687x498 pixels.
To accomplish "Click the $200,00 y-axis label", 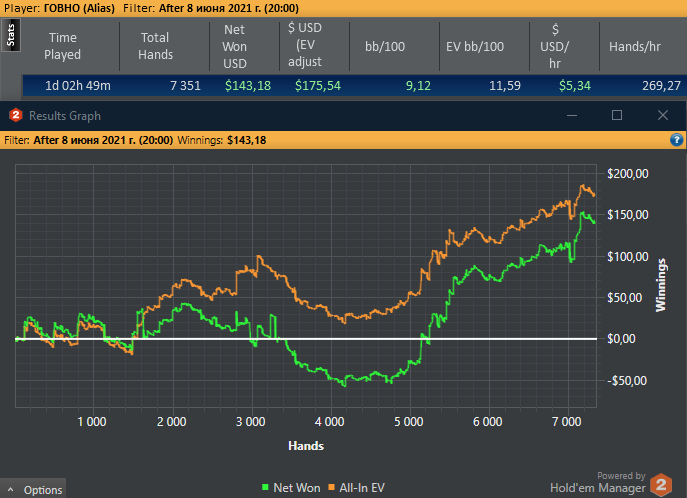I will pyautogui.click(x=627, y=174).
